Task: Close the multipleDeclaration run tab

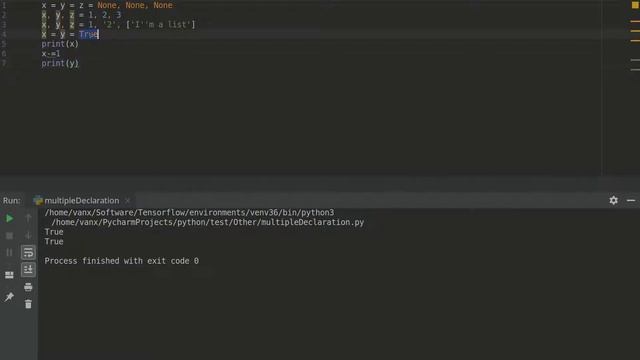Action: [127, 200]
